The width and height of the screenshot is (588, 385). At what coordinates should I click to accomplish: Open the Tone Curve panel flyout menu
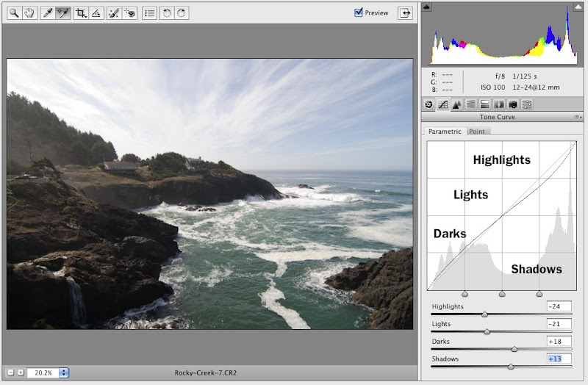click(x=578, y=117)
